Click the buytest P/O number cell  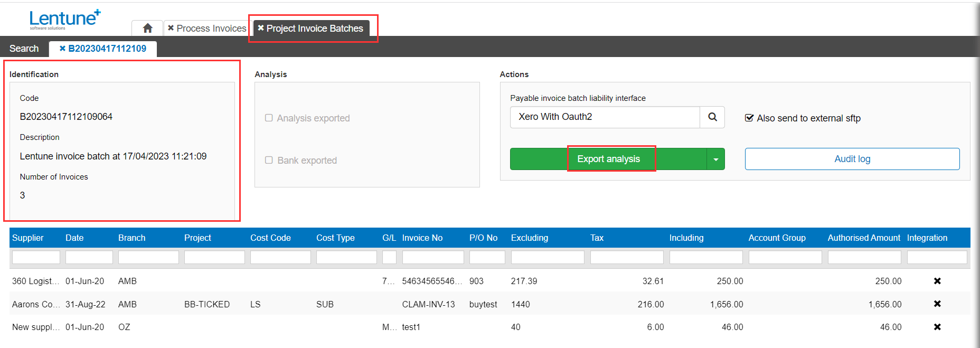483,304
